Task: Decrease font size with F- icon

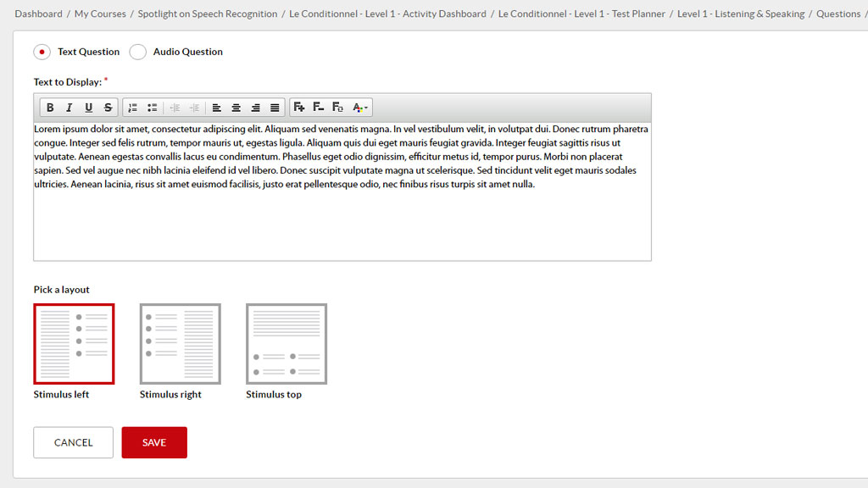Action: pyautogui.click(x=319, y=108)
